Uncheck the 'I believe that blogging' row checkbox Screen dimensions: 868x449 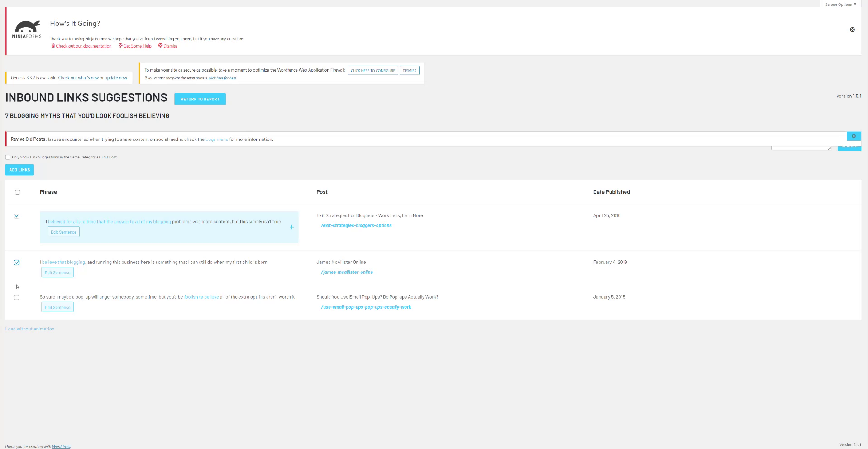(17, 263)
